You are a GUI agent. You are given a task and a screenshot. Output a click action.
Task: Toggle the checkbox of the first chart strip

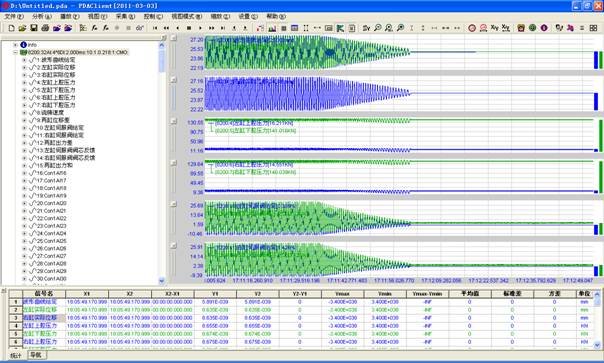pyautogui.click(x=174, y=38)
